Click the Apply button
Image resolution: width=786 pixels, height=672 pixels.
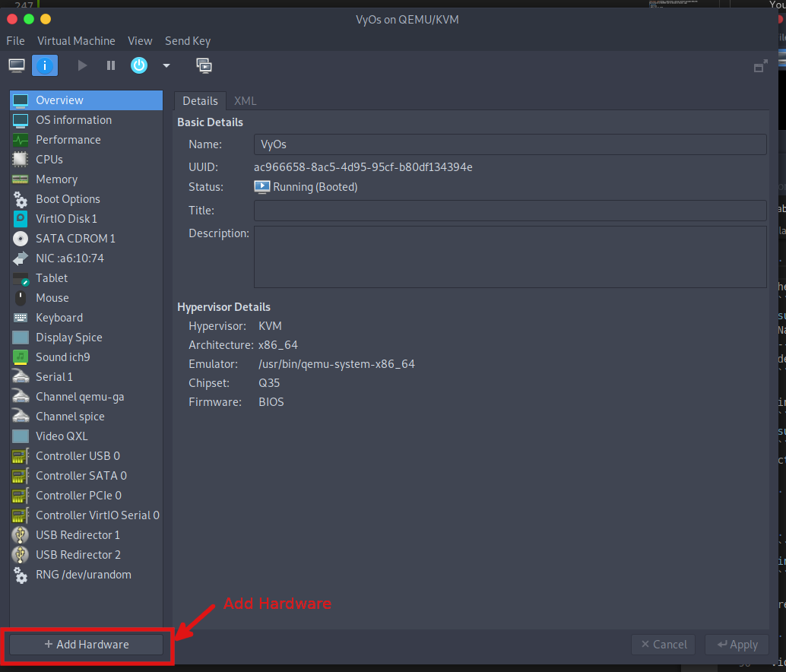pos(737,645)
